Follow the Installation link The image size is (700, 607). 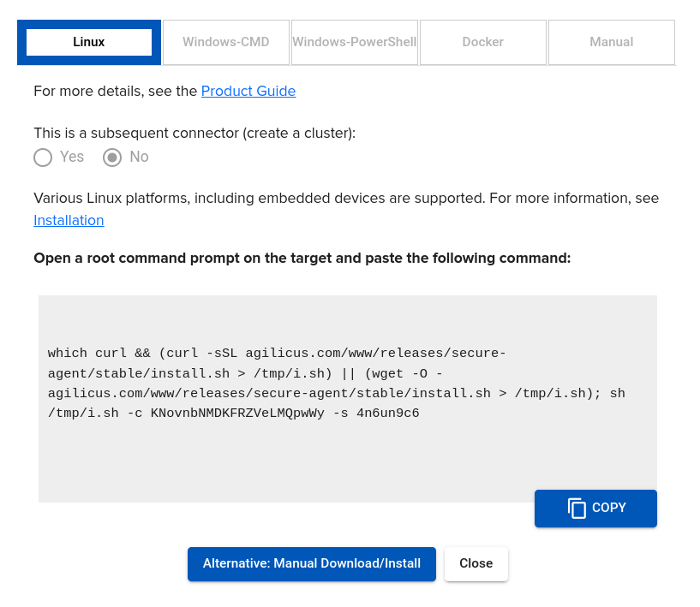[x=69, y=220]
